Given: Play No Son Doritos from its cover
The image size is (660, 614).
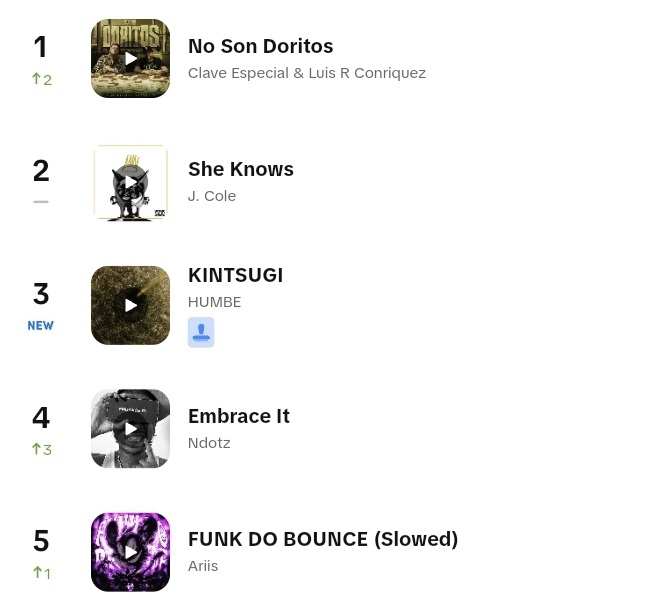Looking at the screenshot, I should pos(130,58).
